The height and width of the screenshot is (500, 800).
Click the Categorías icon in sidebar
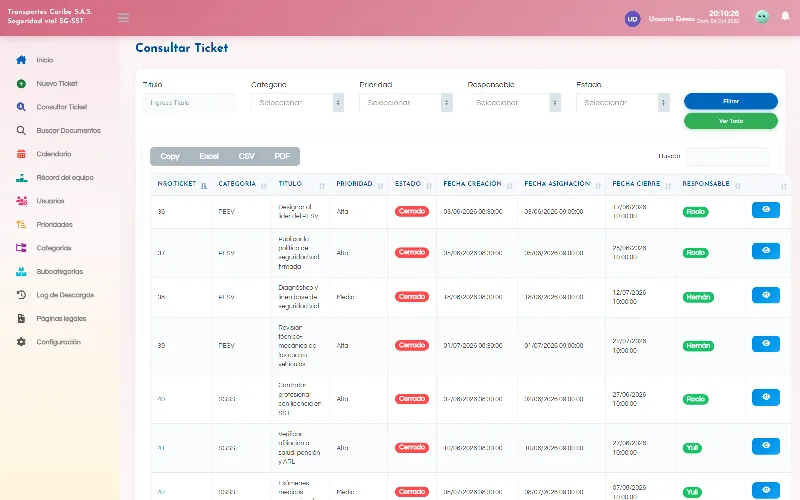click(x=21, y=248)
